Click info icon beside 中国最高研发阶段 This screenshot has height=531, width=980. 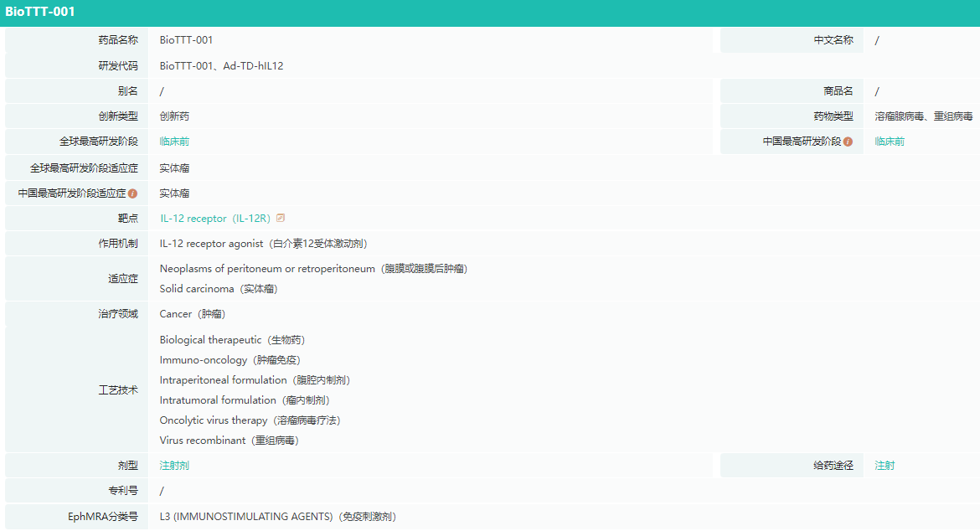tap(848, 142)
